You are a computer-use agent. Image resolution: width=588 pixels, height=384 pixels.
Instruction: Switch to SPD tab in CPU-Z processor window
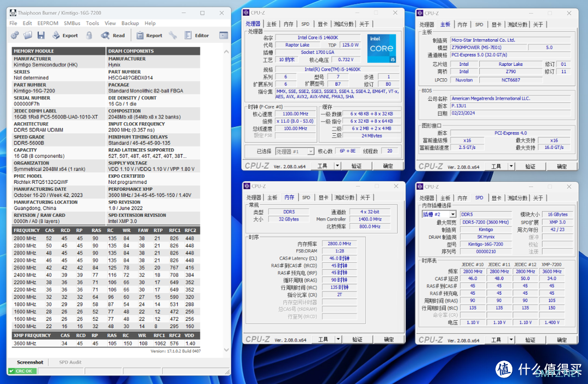click(x=305, y=24)
